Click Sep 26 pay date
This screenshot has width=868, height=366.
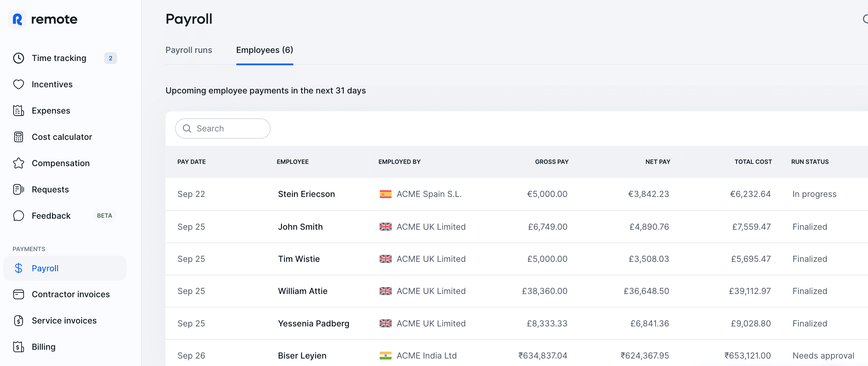click(191, 355)
